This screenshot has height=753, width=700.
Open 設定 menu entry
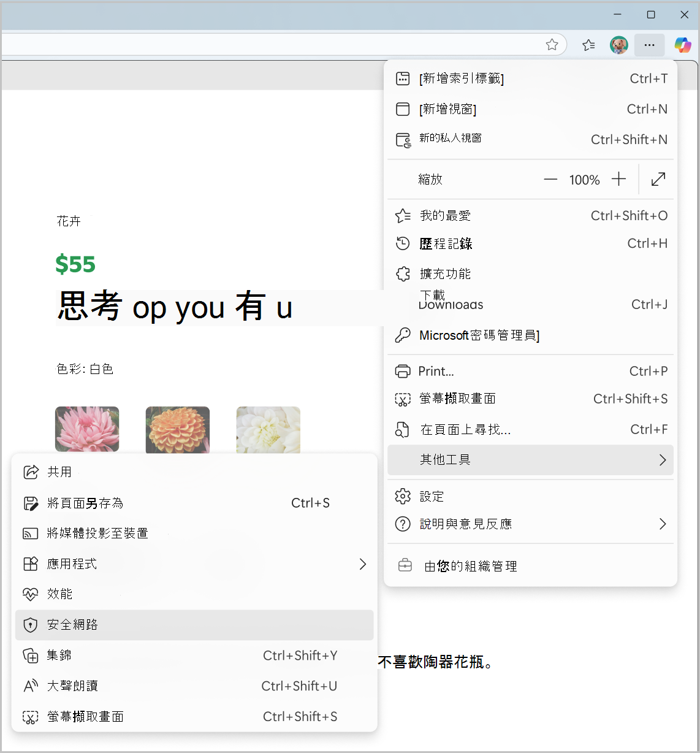(531, 496)
